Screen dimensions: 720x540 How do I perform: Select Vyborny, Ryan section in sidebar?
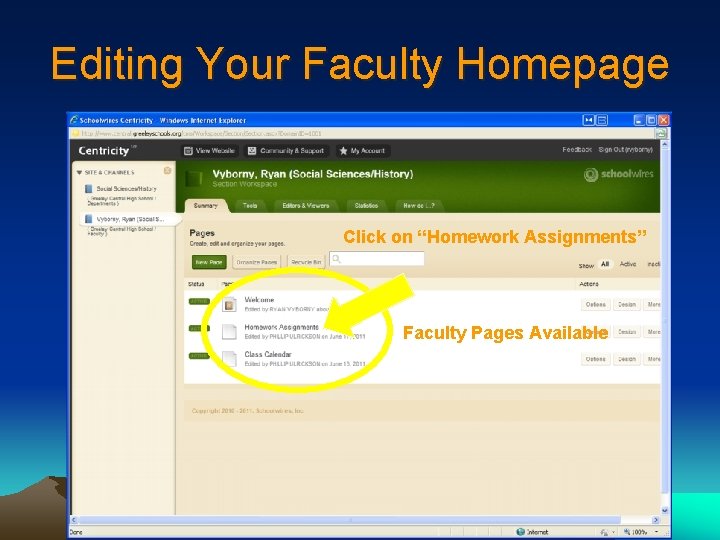coord(130,219)
